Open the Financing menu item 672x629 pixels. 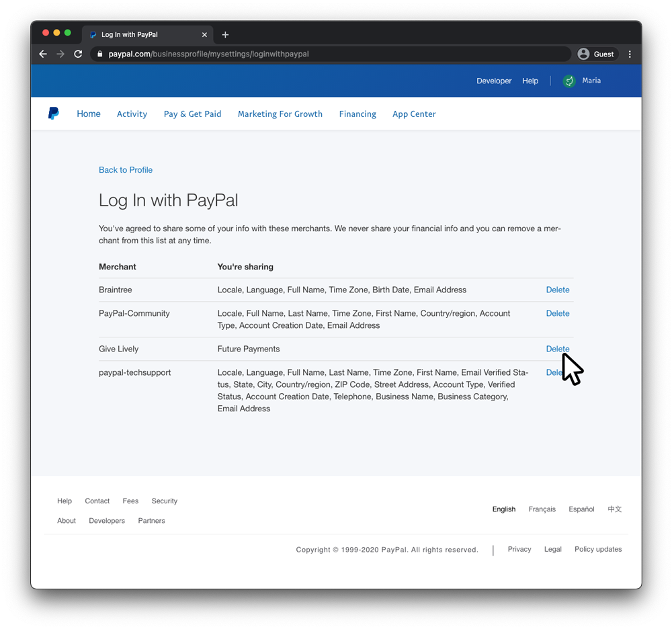358,114
